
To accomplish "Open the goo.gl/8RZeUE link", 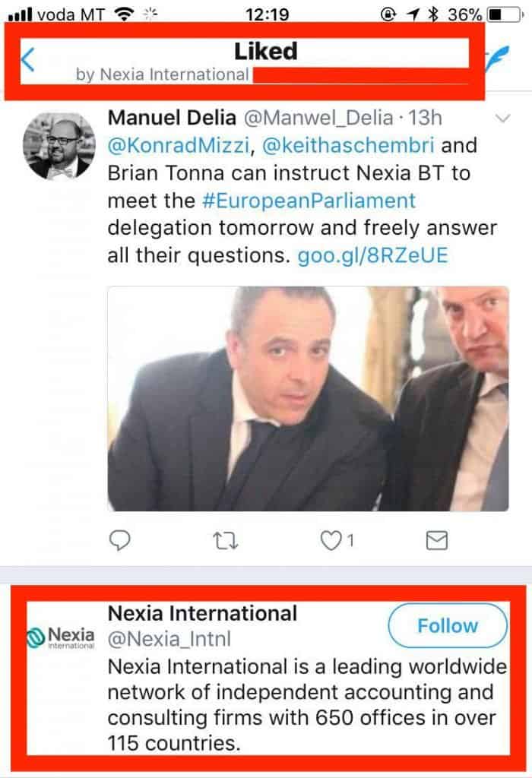I will pos(372,255).
